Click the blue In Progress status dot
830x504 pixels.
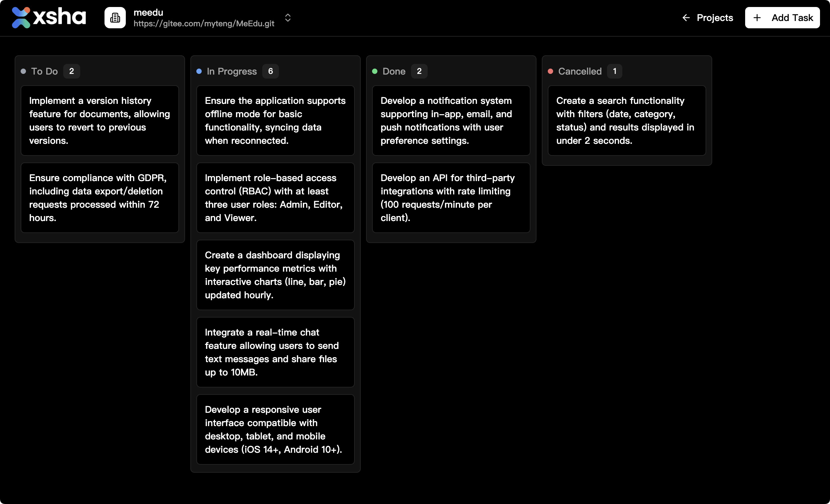pos(199,71)
